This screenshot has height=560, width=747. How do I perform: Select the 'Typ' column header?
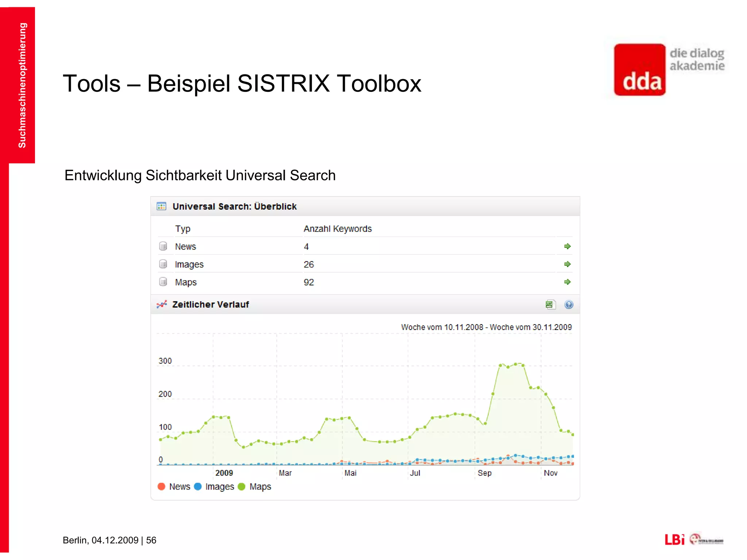pyautogui.click(x=183, y=229)
